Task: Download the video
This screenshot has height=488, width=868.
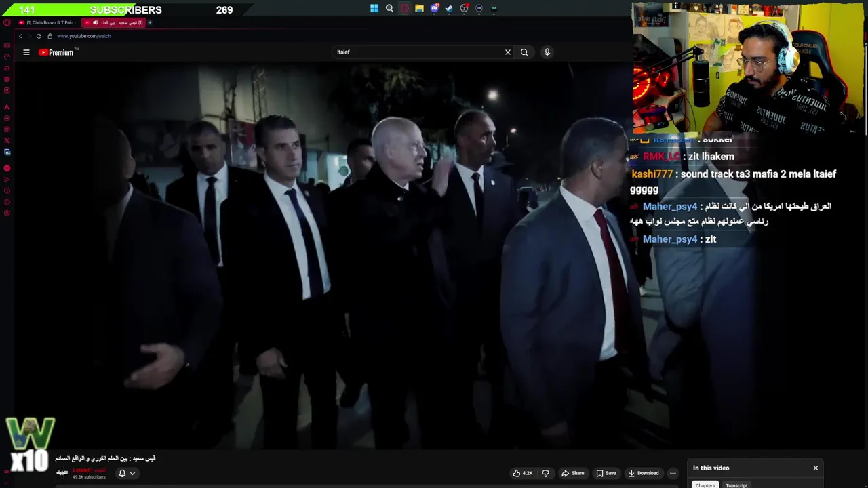Action: [x=644, y=473]
